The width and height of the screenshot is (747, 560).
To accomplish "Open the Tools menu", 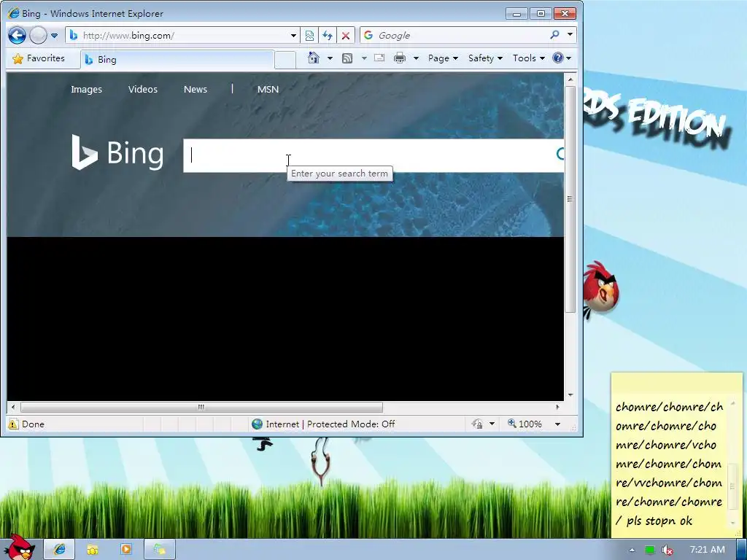I will (x=528, y=58).
